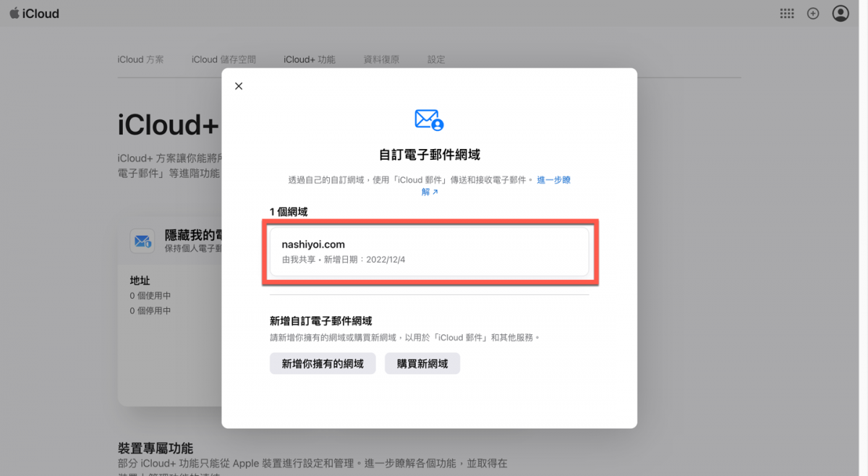Switch to iCloud 儲存空間 tab
The width and height of the screenshot is (868, 476).
(x=224, y=59)
